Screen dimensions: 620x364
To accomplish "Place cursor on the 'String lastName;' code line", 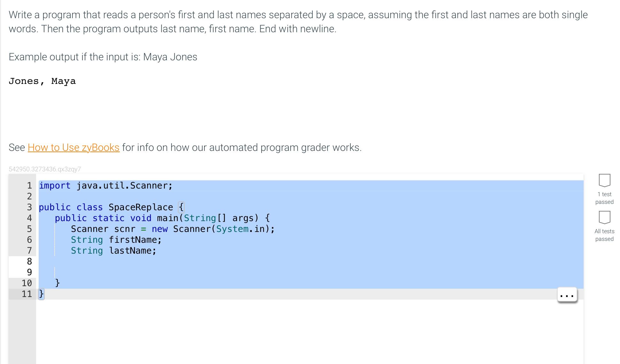I will click(x=113, y=250).
